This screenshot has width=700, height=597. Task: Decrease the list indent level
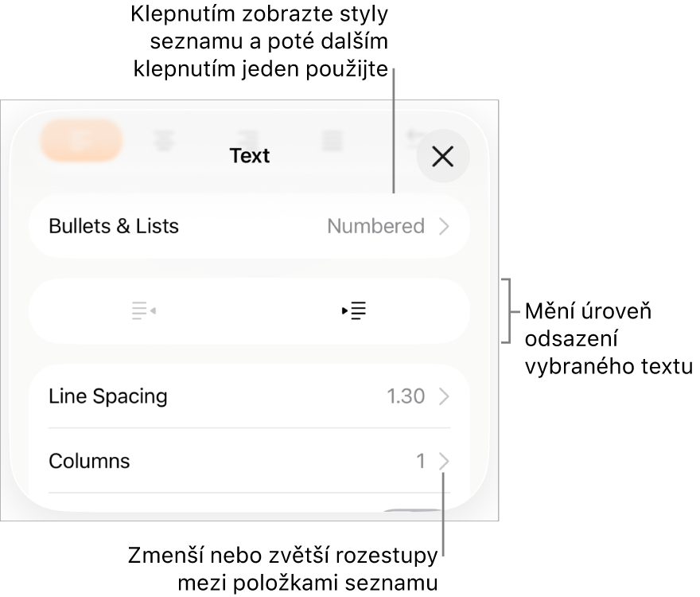[x=143, y=311]
